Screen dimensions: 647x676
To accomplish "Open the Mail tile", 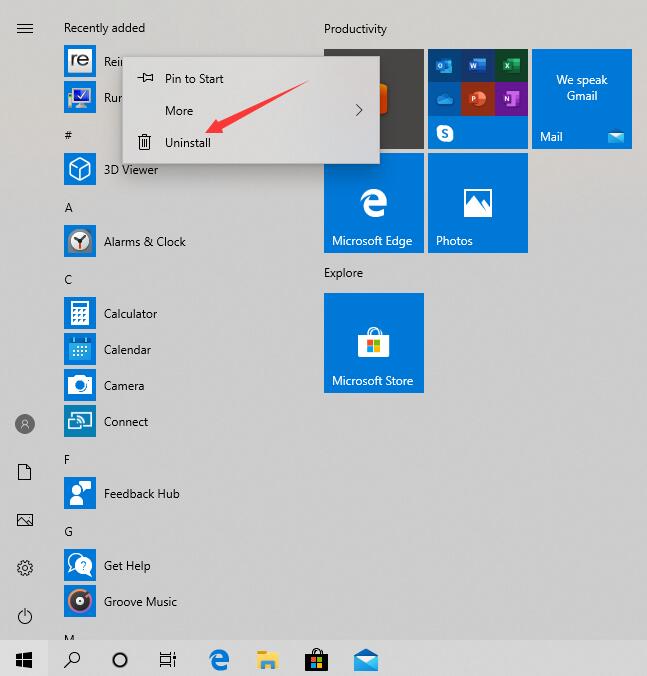I will click(x=582, y=99).
